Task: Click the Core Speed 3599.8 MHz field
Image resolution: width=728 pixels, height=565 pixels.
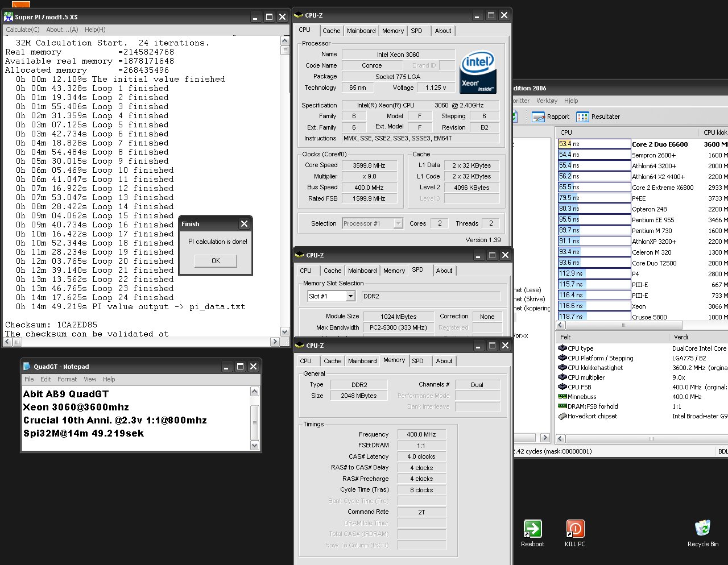Action: [x=369, y=165]
